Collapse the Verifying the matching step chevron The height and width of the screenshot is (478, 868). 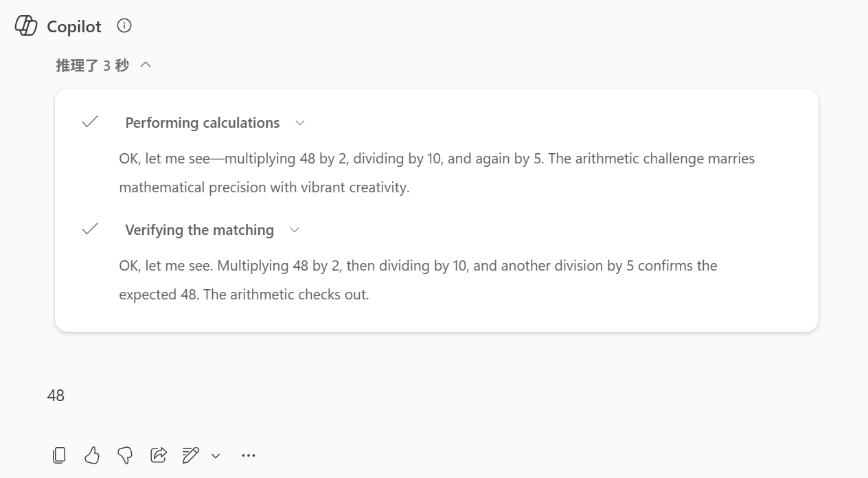295,230
